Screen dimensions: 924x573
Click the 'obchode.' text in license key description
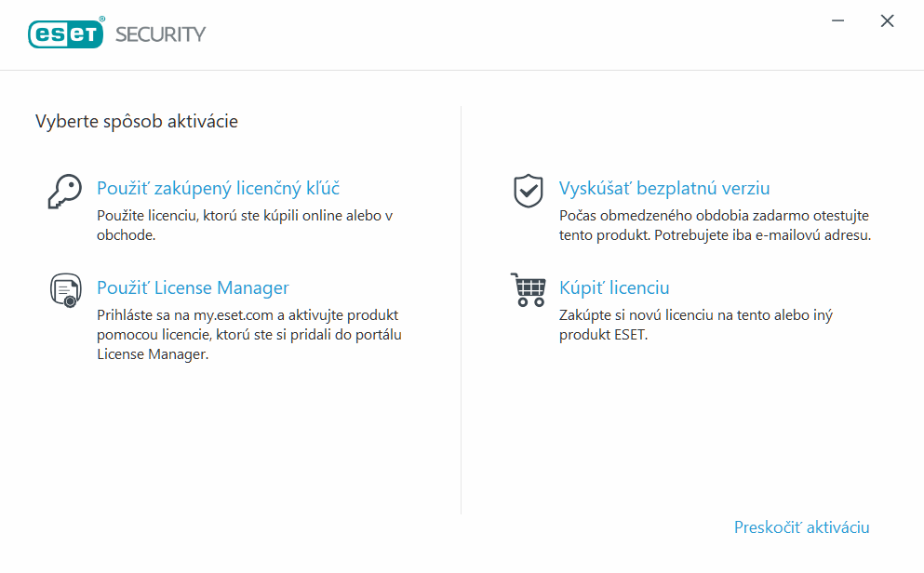[x=127, y=235]
